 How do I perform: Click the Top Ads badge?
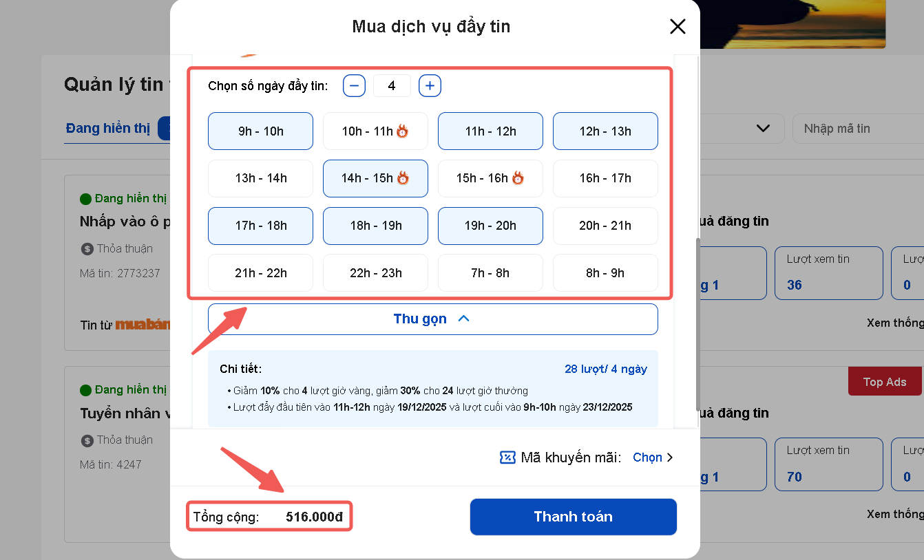pyautogui.click(x=885, y=382)
